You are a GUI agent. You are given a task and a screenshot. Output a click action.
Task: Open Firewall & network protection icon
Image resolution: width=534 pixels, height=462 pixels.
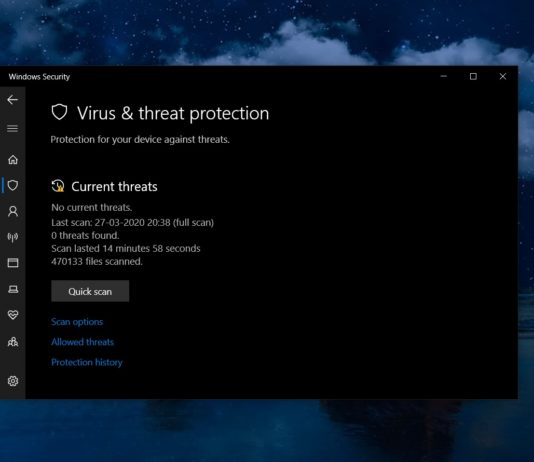[x=13, y=237]
